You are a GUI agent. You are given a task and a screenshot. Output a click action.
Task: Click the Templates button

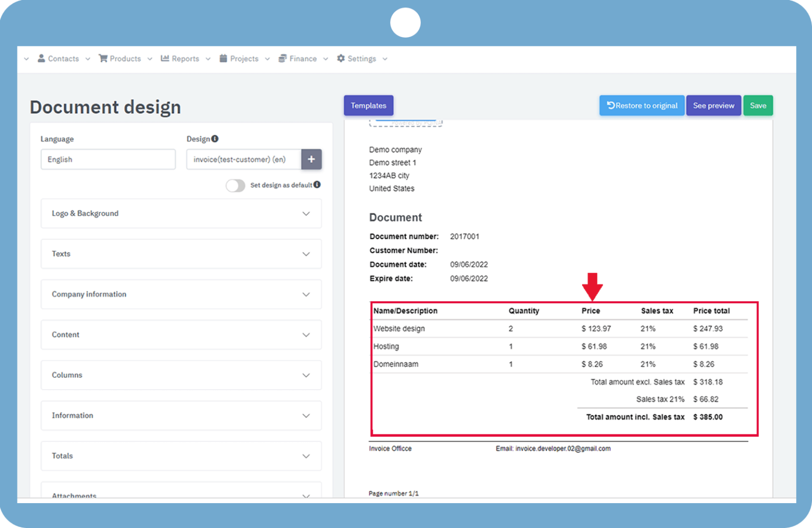[x=368, y=105]
